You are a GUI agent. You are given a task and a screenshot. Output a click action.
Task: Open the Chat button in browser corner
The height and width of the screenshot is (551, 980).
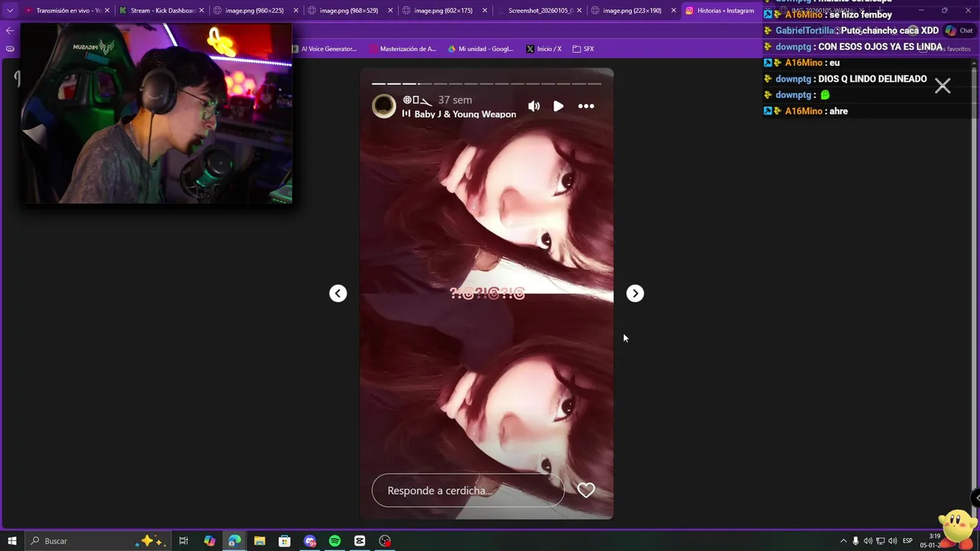(x=959, y=31)
